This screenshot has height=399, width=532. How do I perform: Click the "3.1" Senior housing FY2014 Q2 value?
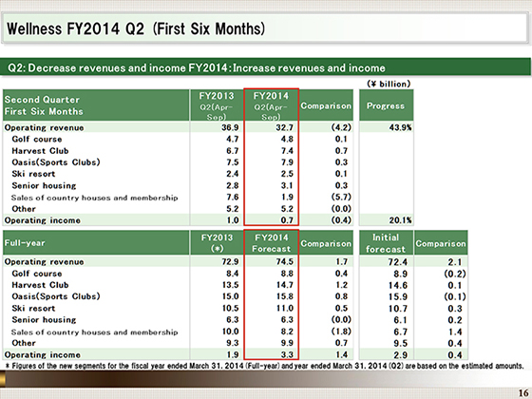(287, 185)
